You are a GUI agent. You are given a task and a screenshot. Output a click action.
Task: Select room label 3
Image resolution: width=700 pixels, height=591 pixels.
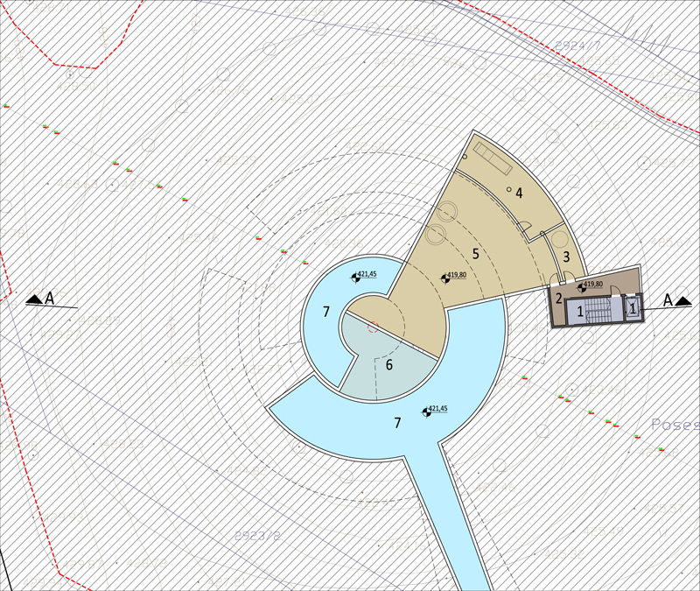click(566, 257)
